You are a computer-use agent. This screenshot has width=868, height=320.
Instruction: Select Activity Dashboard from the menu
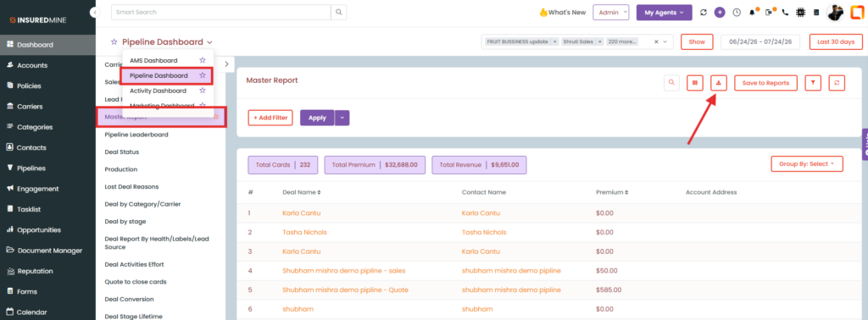(x=158, y=90)
